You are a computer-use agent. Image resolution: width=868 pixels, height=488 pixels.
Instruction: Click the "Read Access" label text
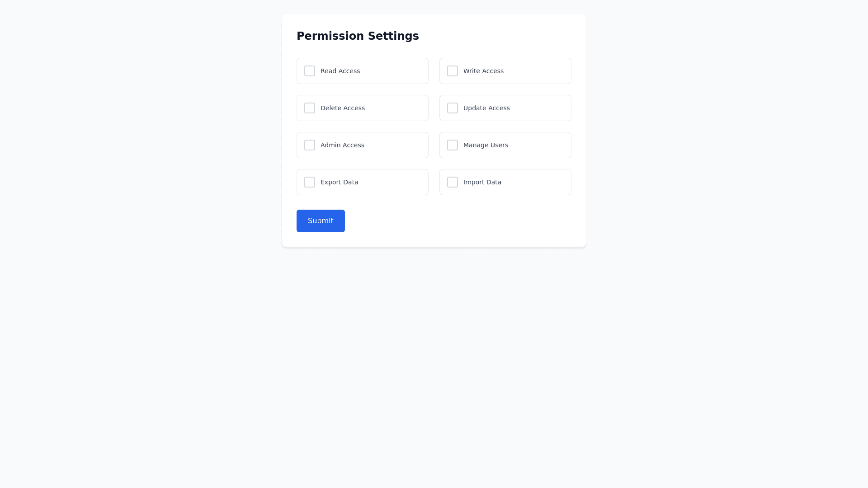point(340,71)
